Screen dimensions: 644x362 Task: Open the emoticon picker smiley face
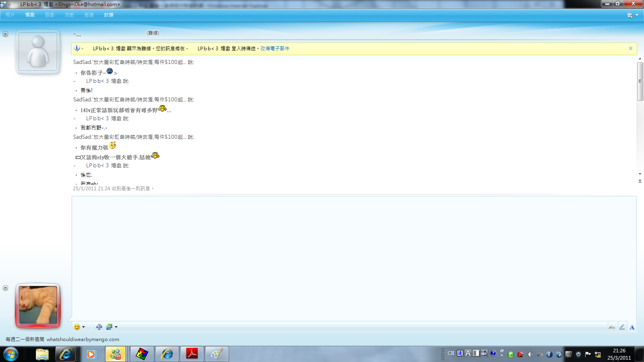click(77, 327)
